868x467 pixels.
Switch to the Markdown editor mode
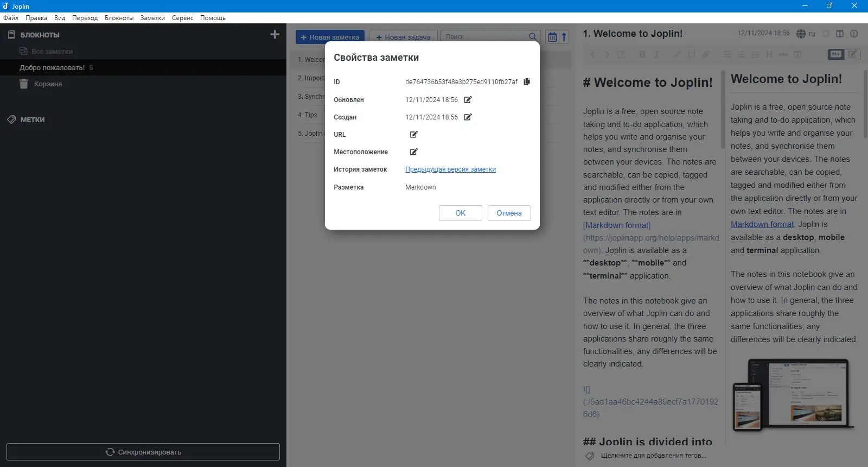point(836,54)
